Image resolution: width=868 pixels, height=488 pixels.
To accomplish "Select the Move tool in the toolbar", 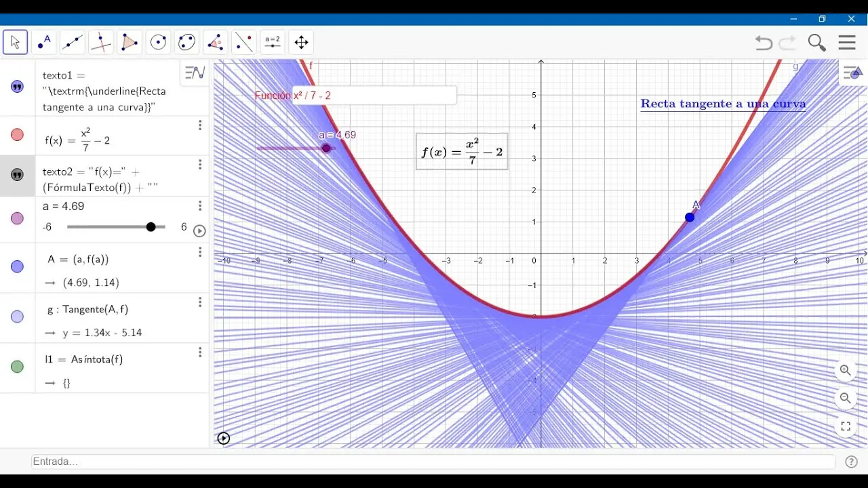I will [x=15, y=42].
